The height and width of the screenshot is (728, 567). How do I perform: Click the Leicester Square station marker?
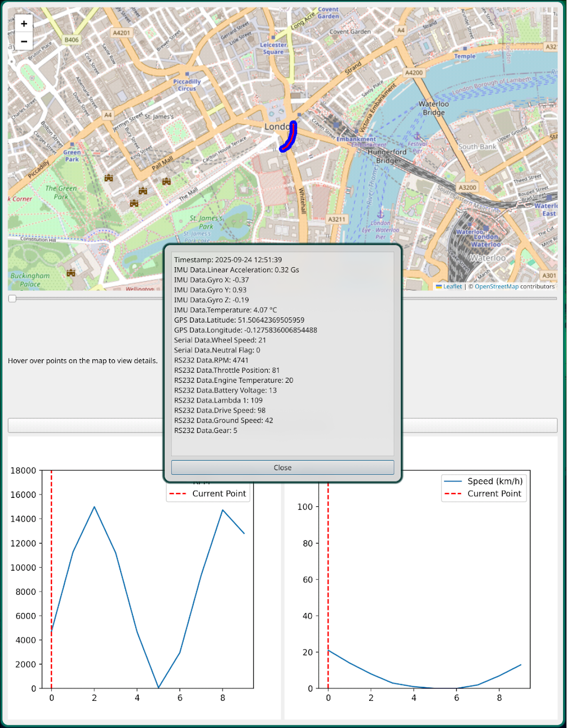[x=273, y=38]
